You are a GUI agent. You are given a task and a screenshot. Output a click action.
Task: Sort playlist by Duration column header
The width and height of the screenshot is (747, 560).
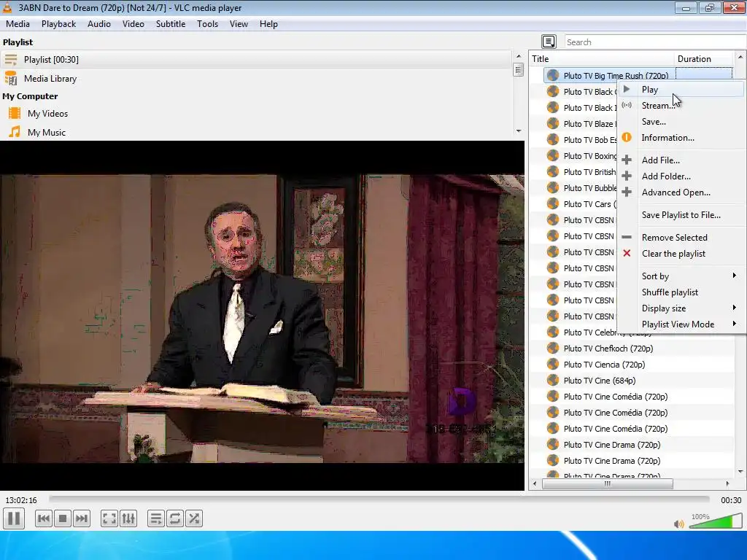click(x=704, y=58)
